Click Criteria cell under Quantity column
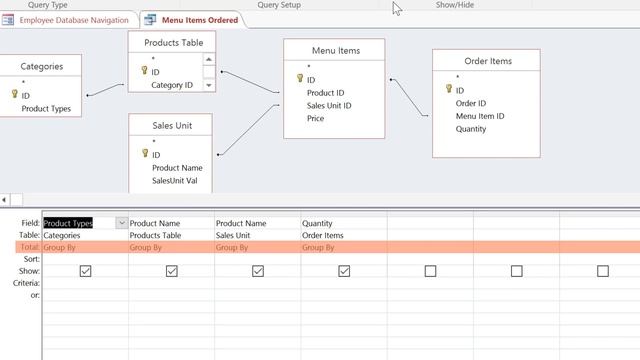640x360 pixels. tap(344, 283)
